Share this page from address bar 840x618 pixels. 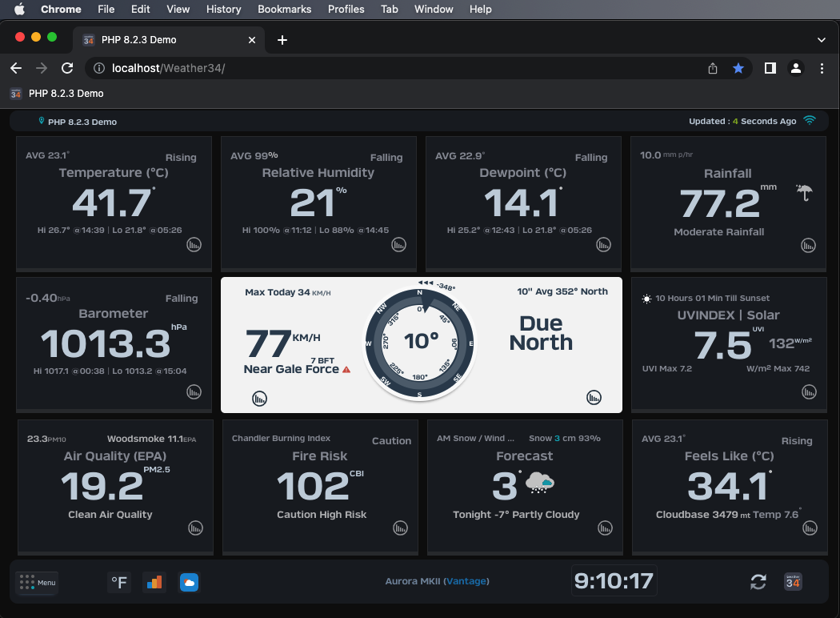713,68
